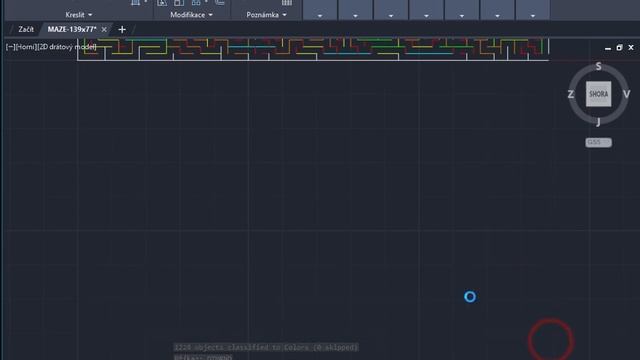Open the GSS coordinate system dropdown
640x360 pixels.
pyautogui.click(x=598, y=142)
